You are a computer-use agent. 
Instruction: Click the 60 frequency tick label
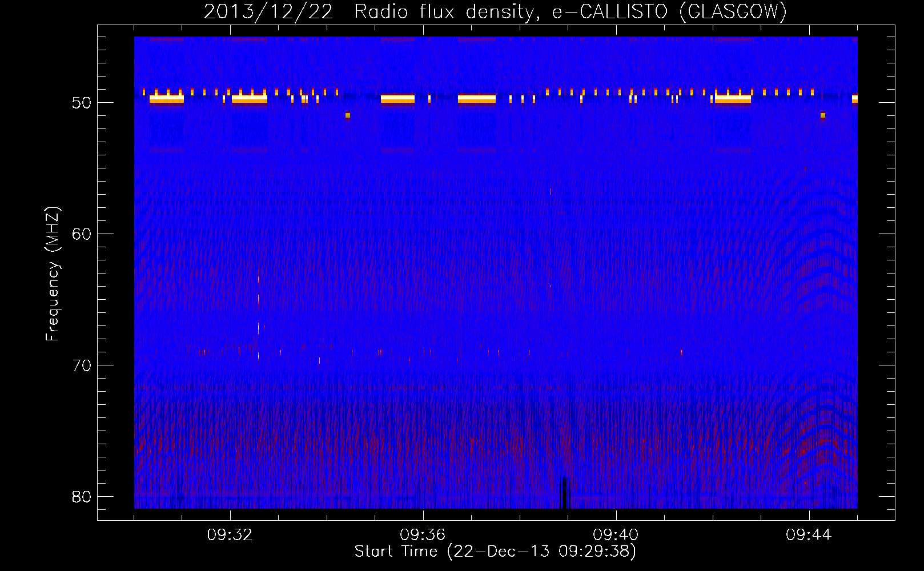(x=82, y=235)
